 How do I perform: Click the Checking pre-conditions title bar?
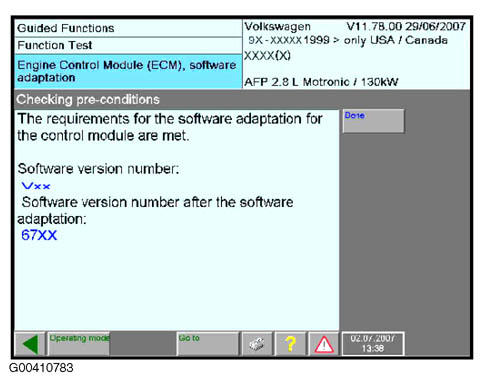pos(242,99)
